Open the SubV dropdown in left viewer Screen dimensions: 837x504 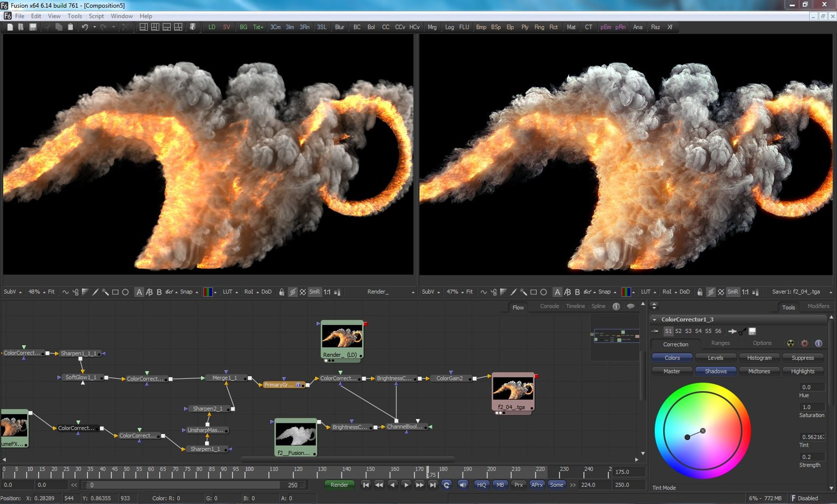click(12, 292)
